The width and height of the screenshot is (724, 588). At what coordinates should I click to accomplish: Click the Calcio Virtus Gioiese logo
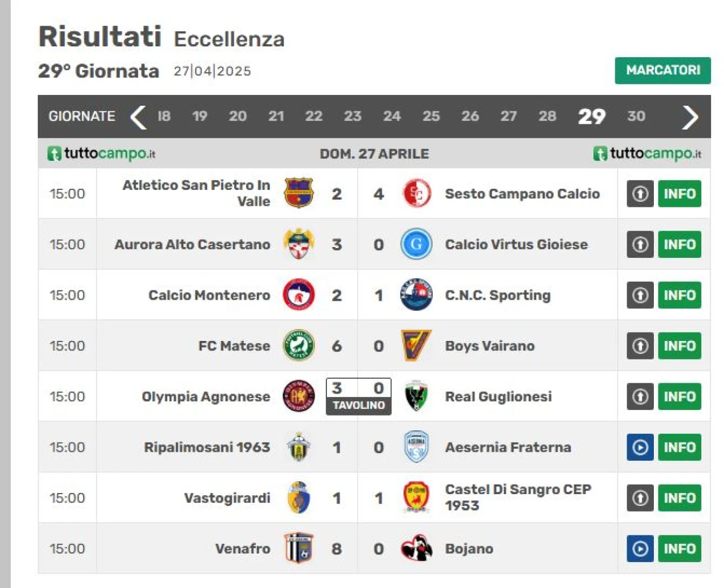tap(416, 244)
